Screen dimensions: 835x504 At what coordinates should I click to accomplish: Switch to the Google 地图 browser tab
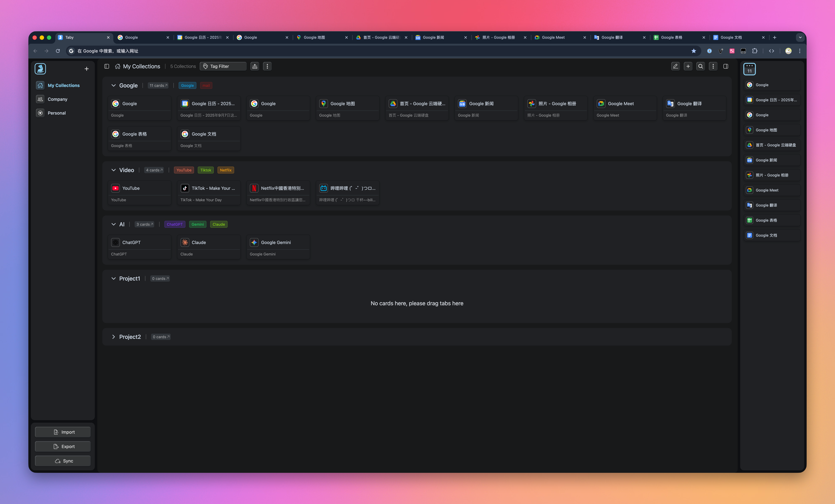pyautogui.click(x=322, y=38)
